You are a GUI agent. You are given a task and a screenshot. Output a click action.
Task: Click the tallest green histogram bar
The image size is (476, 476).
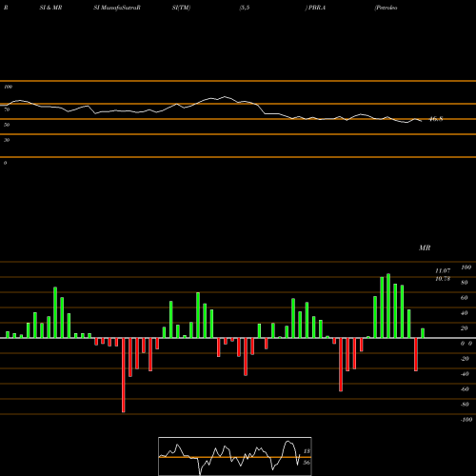[388, 306]
